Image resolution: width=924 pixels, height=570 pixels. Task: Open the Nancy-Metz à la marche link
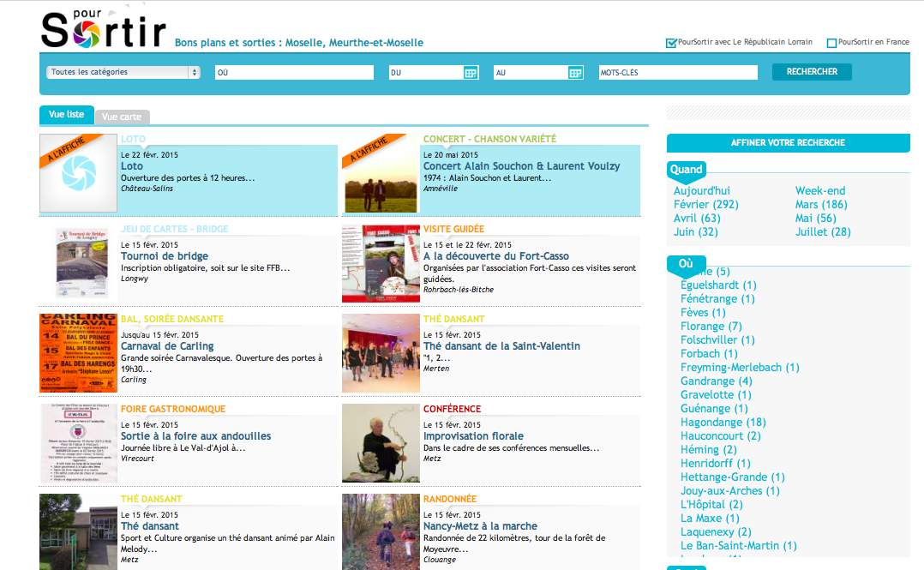tap(480, 526)
